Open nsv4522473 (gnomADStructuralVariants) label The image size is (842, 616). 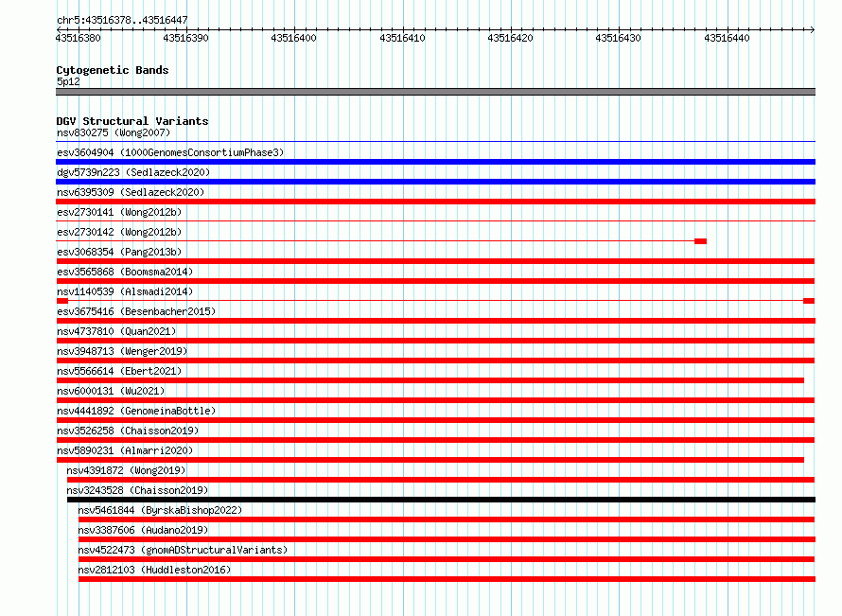coord(183,550)
